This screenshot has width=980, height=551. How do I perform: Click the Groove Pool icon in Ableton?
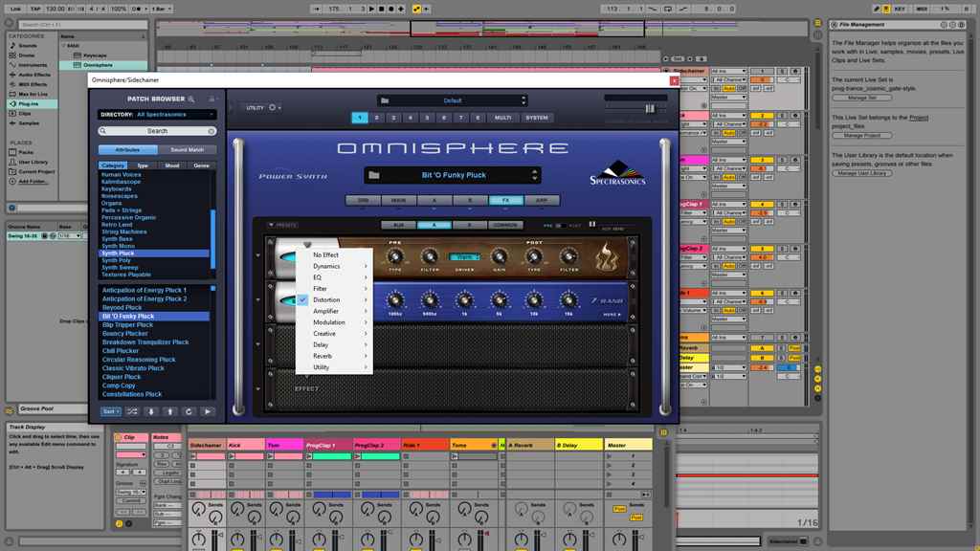pyautogui.click(x=10, y=409)
